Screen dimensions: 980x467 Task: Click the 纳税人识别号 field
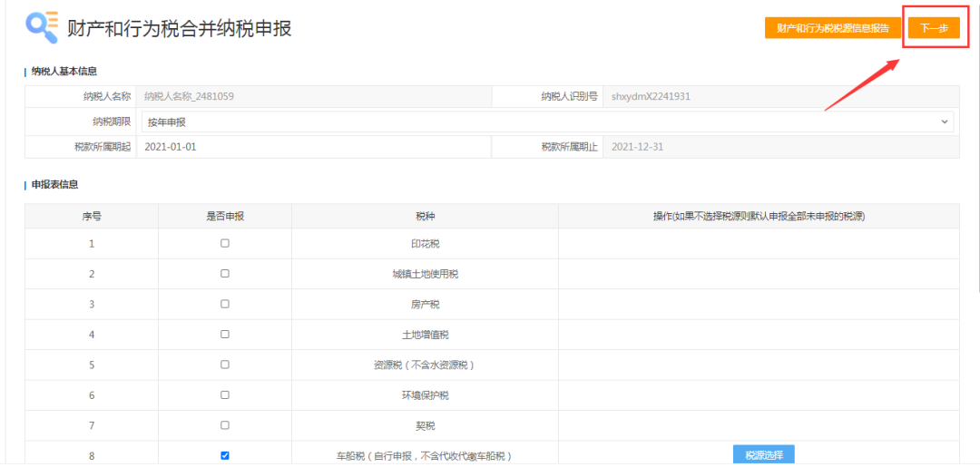click(x=781, y=96)
